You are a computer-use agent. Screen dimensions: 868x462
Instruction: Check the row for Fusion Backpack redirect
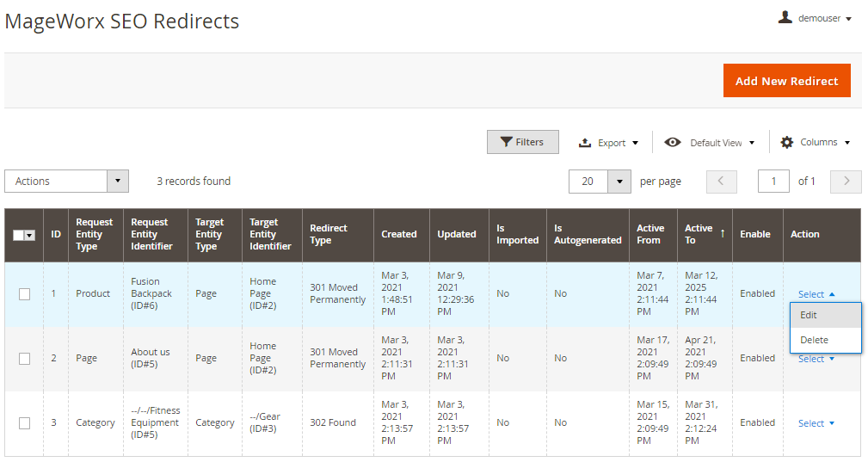point(24,294)
